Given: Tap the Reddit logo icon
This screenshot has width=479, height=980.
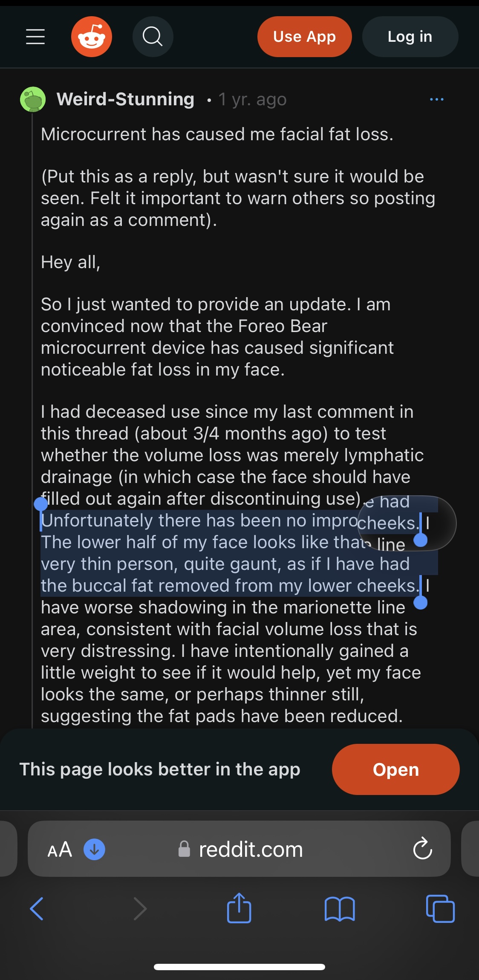Looking at the screenshot, I should click(x=92, y=37).
